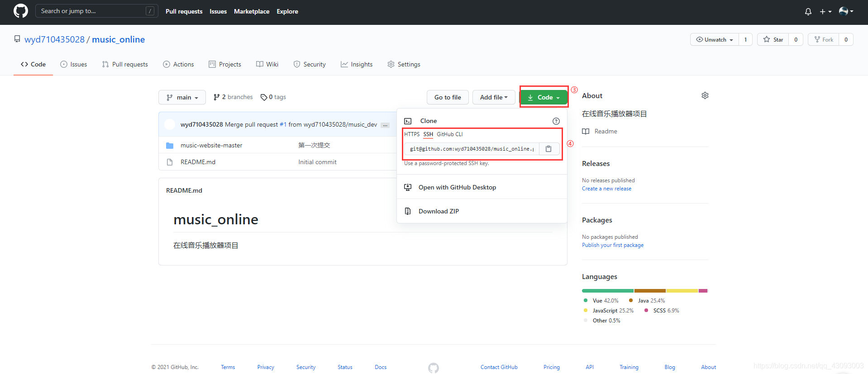Screen dimensions: 868x374
Task: Click the brown Java language bar segment
Action: point(650,291)
